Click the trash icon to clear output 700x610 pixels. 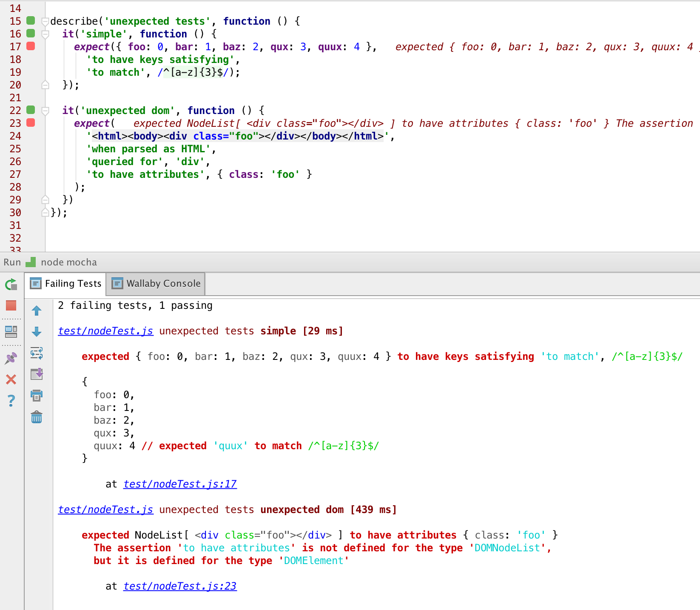(37, 417)
